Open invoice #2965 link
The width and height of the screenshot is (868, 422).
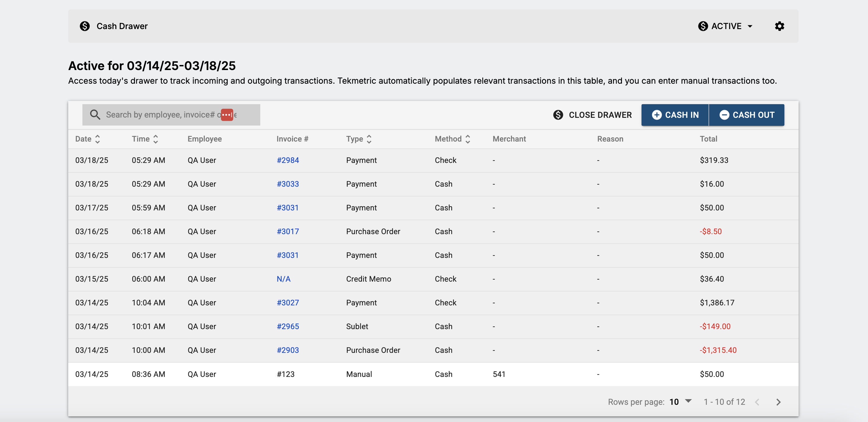coord(288,326)
